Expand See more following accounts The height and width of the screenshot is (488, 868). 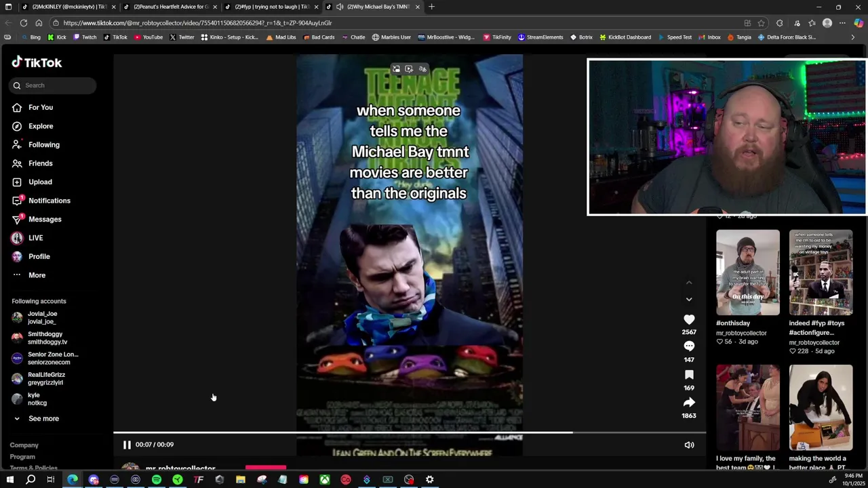(43, 418)
